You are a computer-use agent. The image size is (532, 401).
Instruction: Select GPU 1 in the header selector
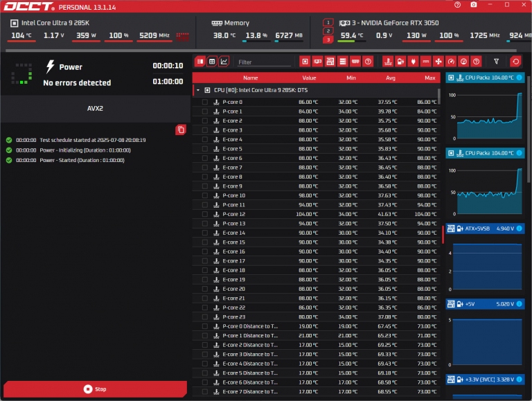pyautogui.click(x=328, y=22)
